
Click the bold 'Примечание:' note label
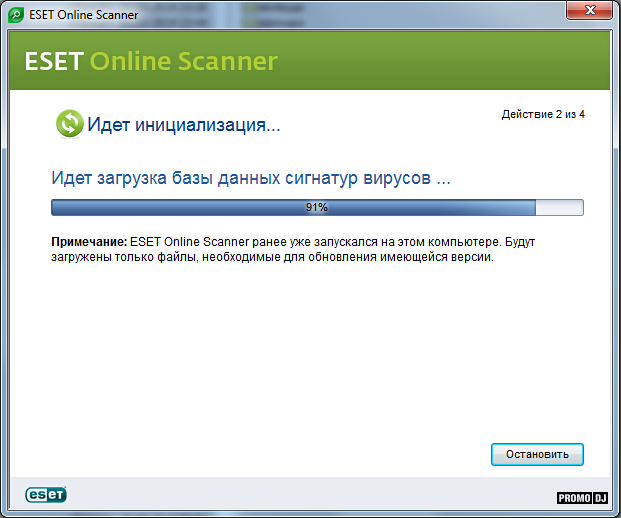[89, 243]
